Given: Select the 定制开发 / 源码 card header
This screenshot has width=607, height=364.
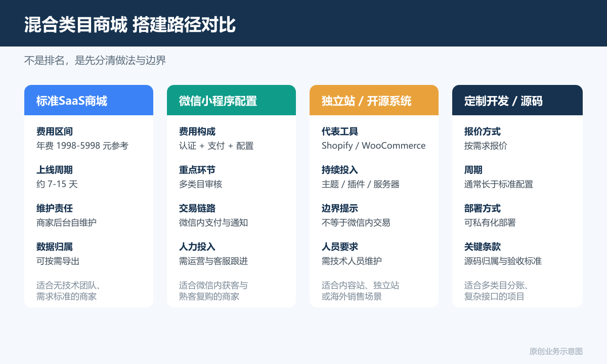Looking at the screenshot, I should point(517,100).
